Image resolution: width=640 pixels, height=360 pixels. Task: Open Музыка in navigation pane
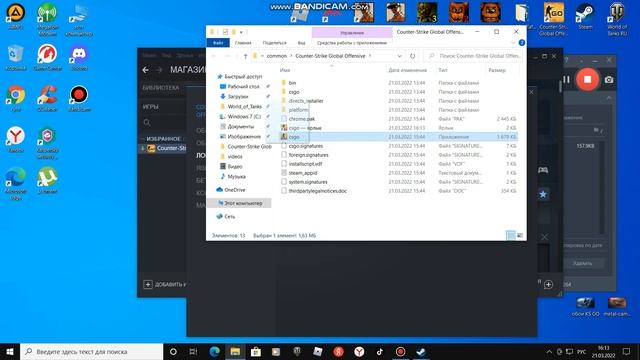coord(236,176)
